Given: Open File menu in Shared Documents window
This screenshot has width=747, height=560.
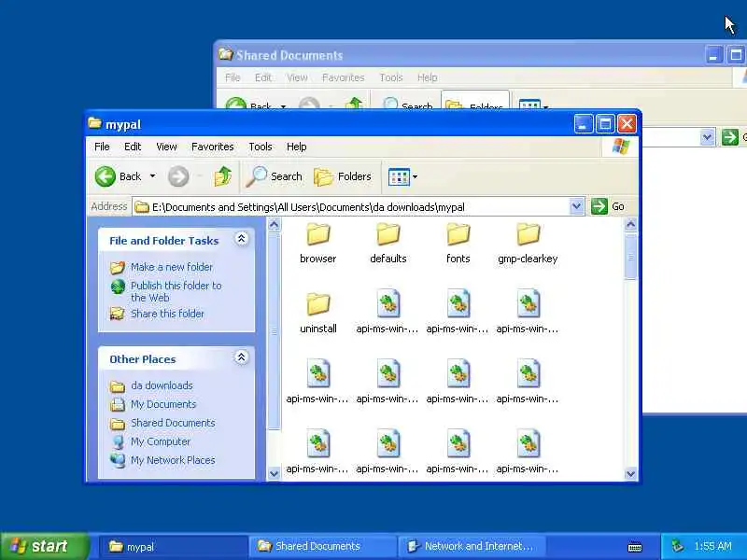Looking at the screenshot, I should coord(233,77).
